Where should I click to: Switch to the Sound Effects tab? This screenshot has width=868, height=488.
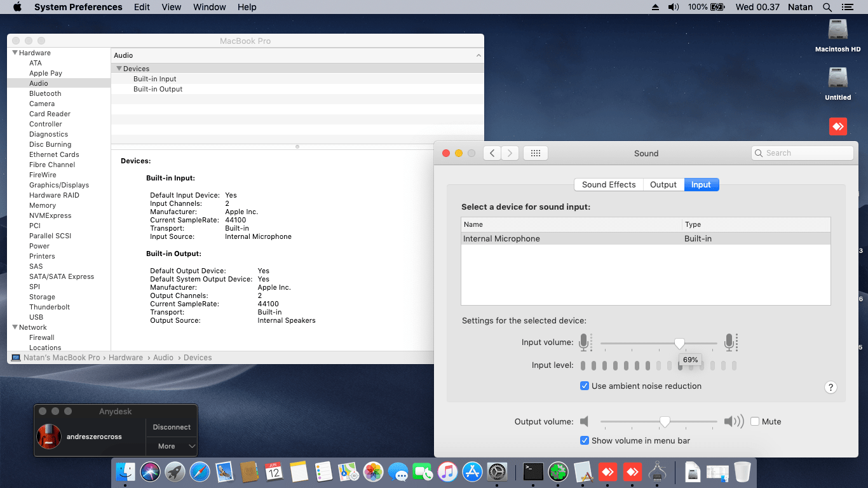click(x=609, y=184)
